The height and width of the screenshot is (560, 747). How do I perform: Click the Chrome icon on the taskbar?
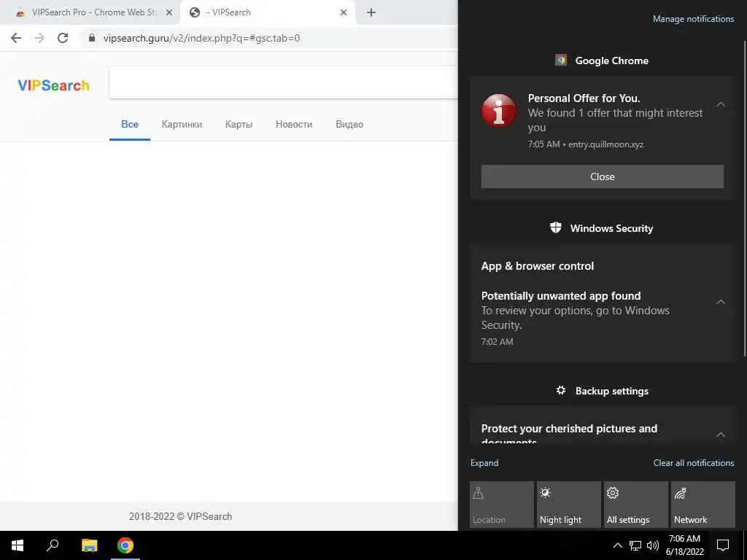125,545
